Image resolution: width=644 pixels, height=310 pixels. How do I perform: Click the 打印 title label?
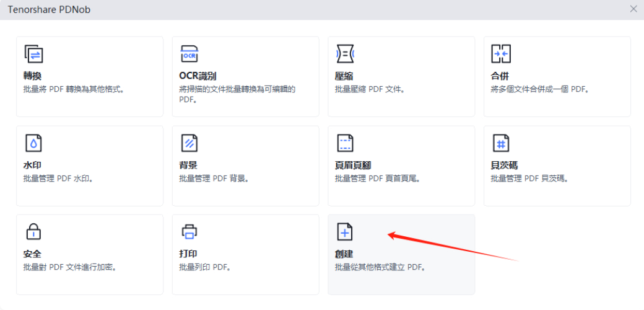(188, 254)
